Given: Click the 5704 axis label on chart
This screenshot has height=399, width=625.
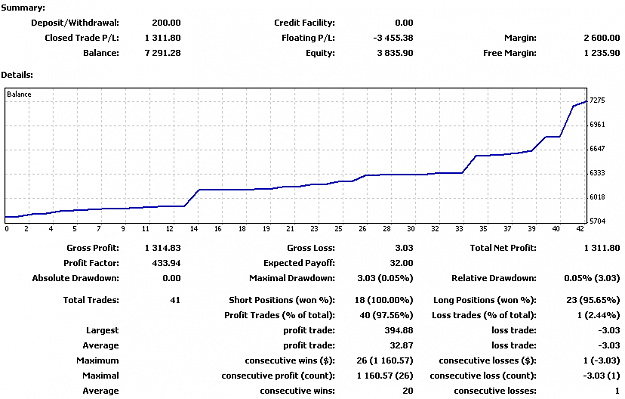Looking at the screenshot, I should click(597, 221).
